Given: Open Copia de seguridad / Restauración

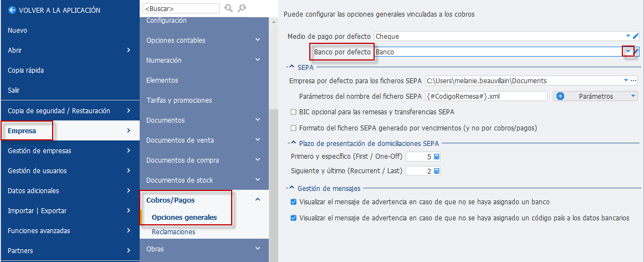Looking at the screenshot, I should (x=70, y=110).
